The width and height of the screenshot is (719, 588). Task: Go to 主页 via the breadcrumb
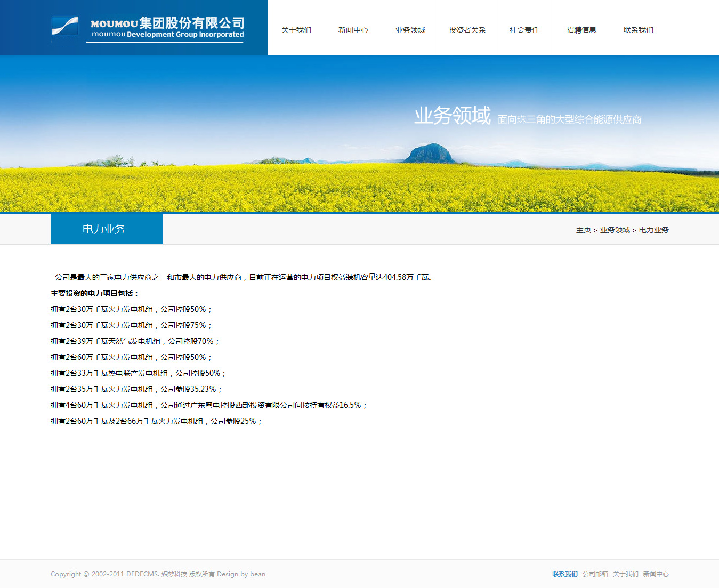583,230
